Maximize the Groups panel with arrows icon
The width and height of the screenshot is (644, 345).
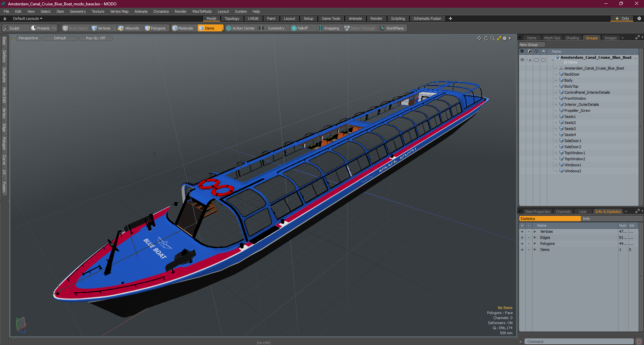click(x=637, y=38)
